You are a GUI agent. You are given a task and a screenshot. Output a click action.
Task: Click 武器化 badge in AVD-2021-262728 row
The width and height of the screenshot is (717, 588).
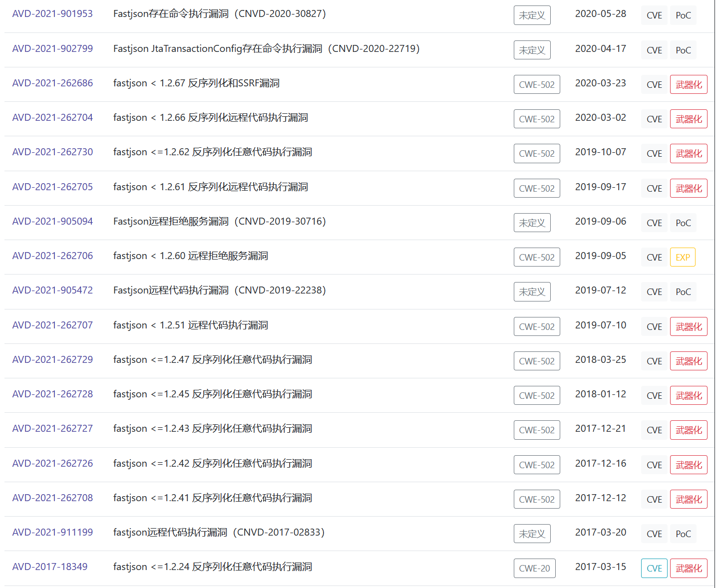[689, 395]
